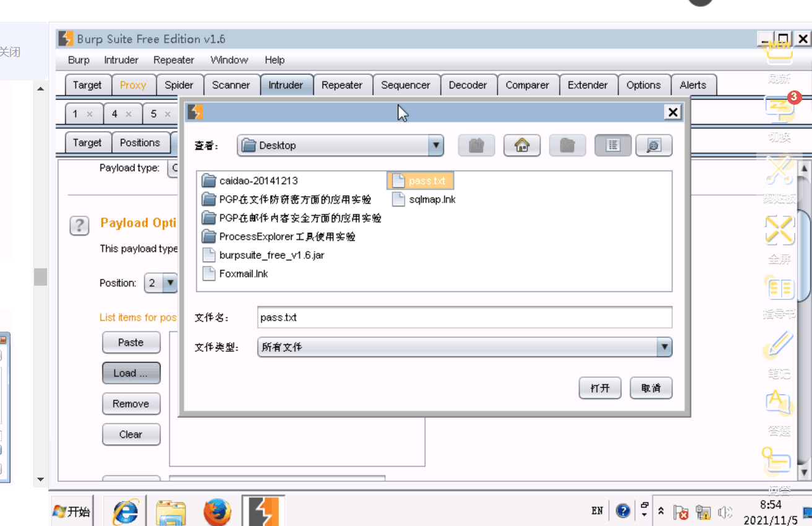Open Intruder attack tab 5
Screen dimensions: 812x526
154,114
